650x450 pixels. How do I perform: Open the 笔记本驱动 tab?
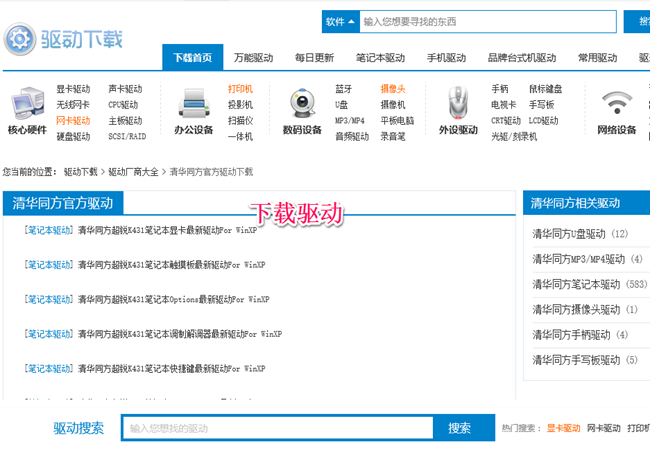381,58
